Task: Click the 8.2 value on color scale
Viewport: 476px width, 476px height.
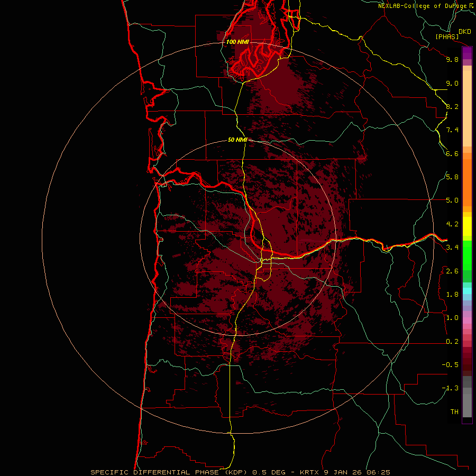Action: coord(452,106)
